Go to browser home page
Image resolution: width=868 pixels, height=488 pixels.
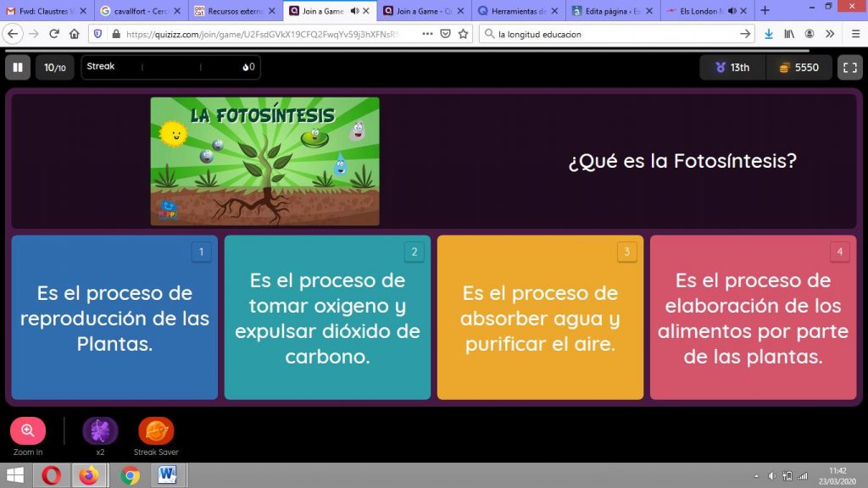(75, 34)
